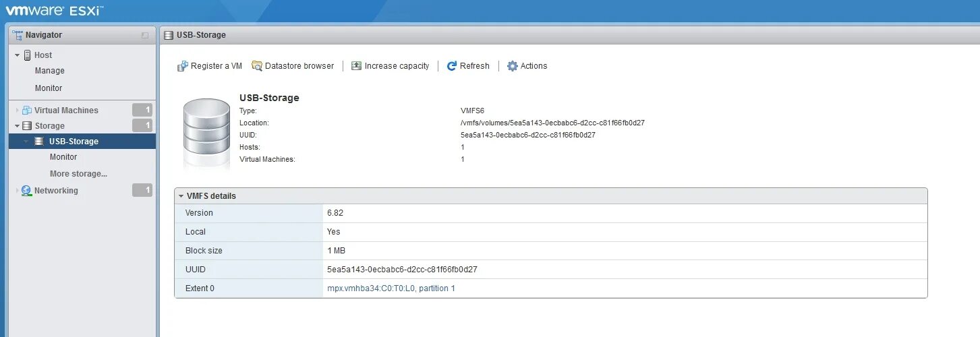The width and height of the screenshot is (980, 337).
Task: Collapse the VMFS details section
Action: [x=181, y=196]
